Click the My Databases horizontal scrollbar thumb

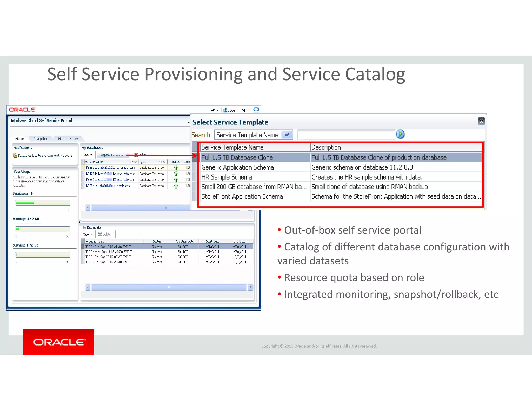point(166,208)
